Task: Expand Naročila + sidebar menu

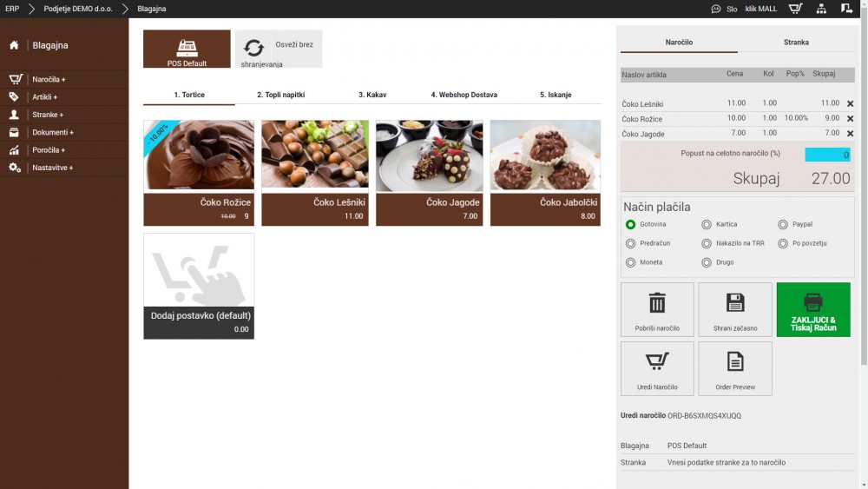Action: coord(49,80)
